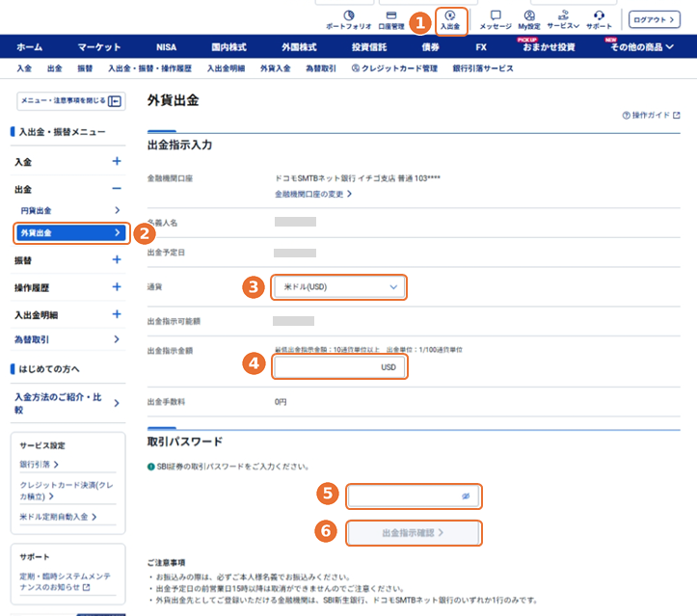The width and height of the screenshot is (697, 616).
Task: Click the ログアウト button
Action: click(654, 19)
